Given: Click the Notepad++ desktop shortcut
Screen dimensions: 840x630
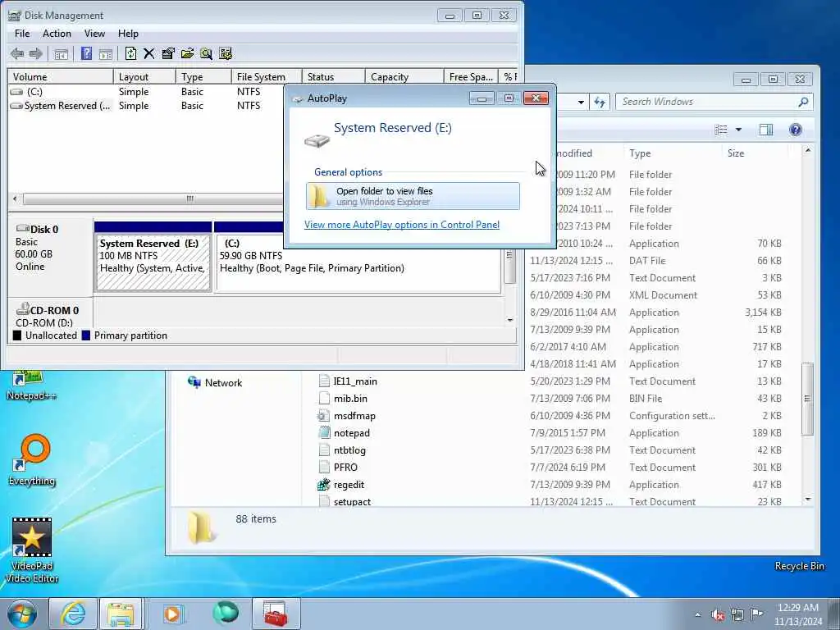Looking at the screenshot, I should click(31, 385).
